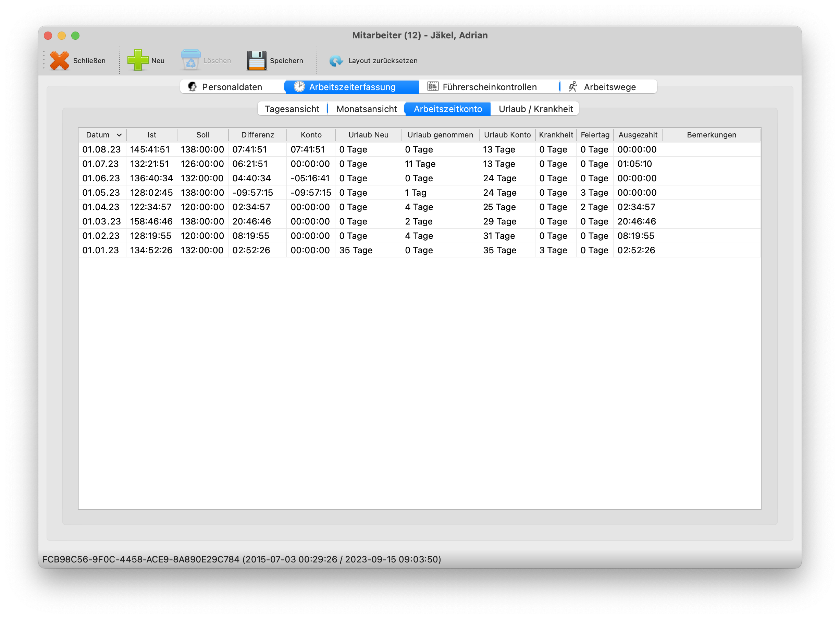Image resolution: width=840 pixels, height=619 pixels.
Task: Click the green plus Neu icon
Action: [x=137, y=60]
